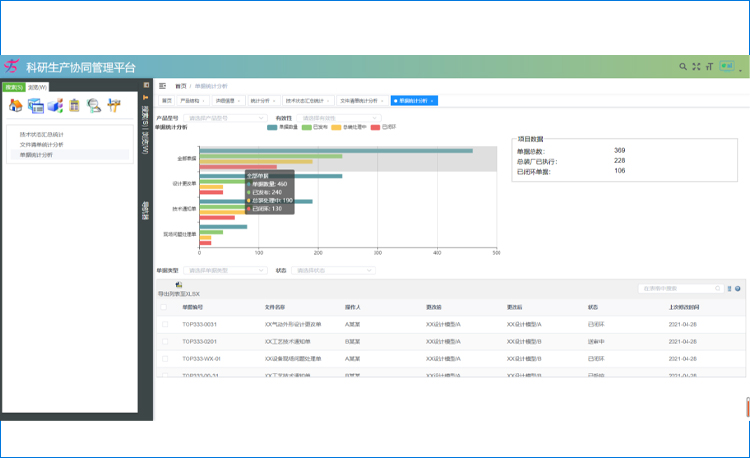The height and width of the screenshot is (458, 750).
Task: Click the platform logo icon
Action: [12, 66]
